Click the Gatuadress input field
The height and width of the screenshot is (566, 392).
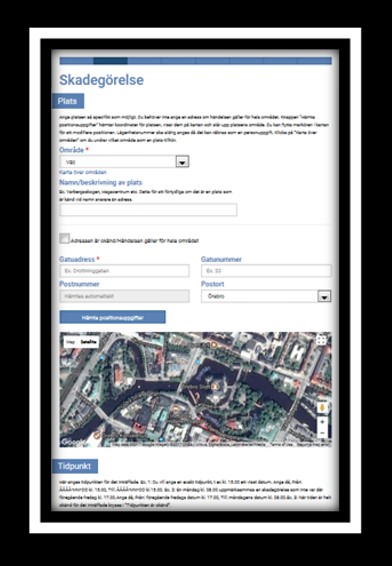click(x=124, y=271)
